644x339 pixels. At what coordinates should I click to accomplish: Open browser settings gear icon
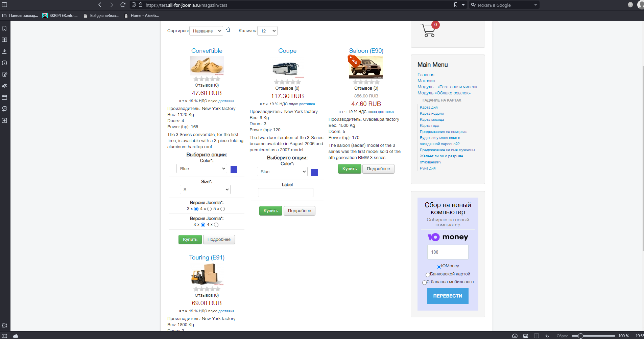(4, 325)
